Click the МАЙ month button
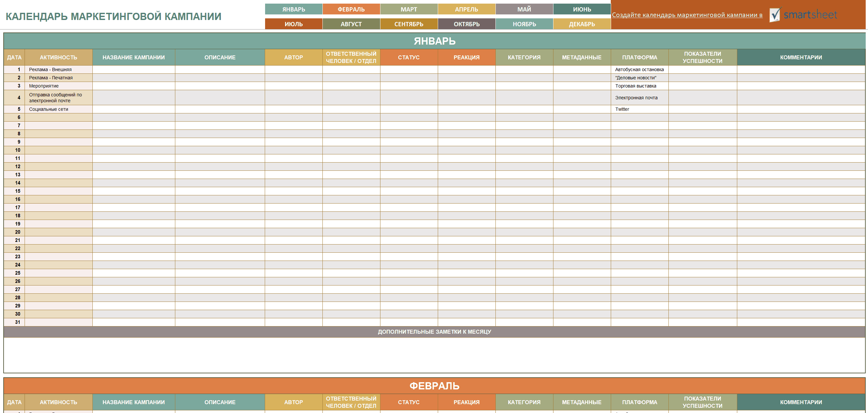 pos(524,9)
